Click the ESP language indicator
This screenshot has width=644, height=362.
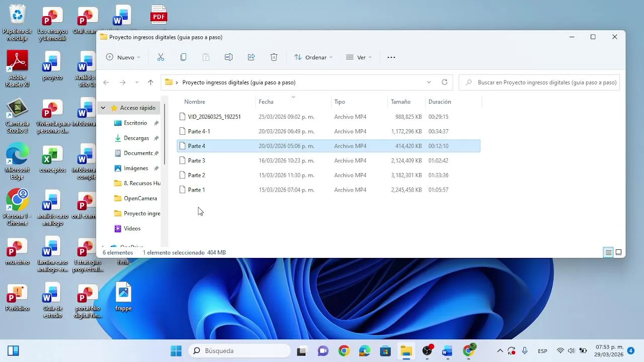click(x=543, y=351)
